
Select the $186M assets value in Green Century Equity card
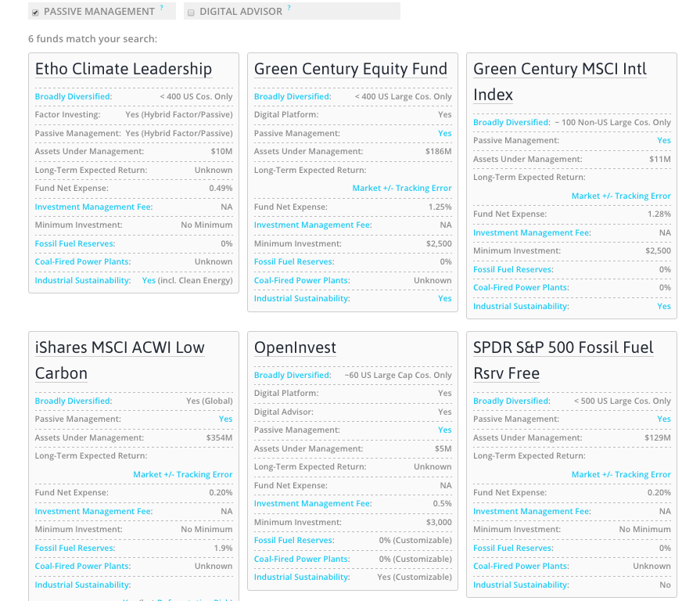click(439, 151)
